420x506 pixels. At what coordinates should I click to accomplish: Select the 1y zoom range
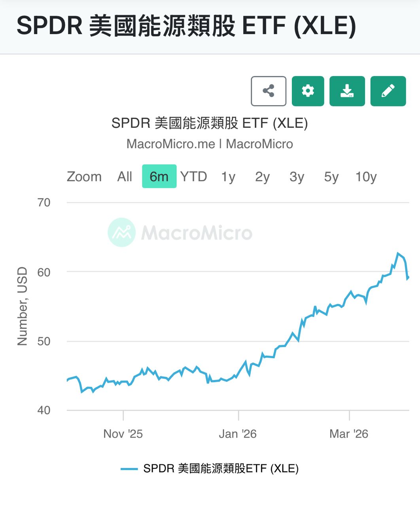tap(228, 176)
